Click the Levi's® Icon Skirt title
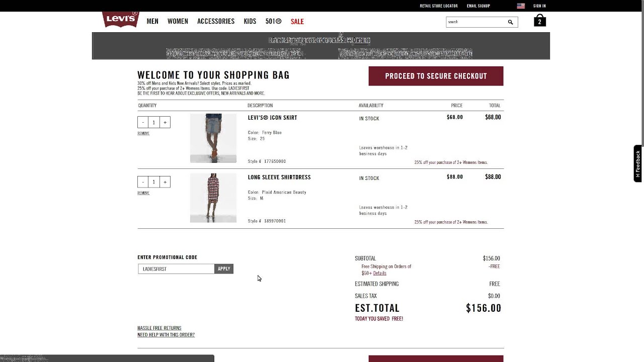Image resolution: width=644 pixels, height=362 pixels. click(x=272, y=118)
